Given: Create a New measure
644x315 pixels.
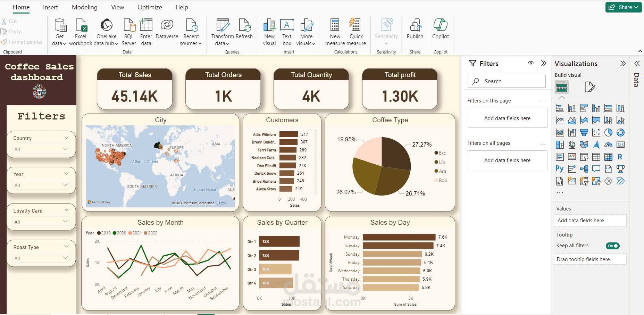Looking at the screenshot, I should (334, 31).
